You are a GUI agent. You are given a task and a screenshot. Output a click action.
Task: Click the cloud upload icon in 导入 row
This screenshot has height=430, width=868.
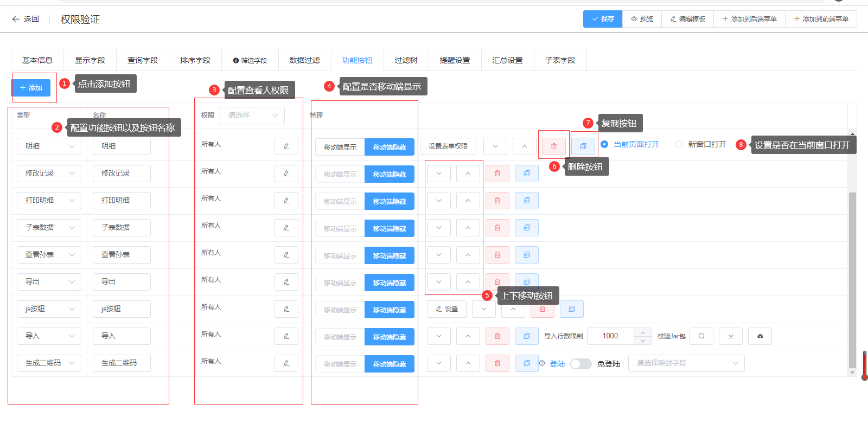tap(760, 336)
